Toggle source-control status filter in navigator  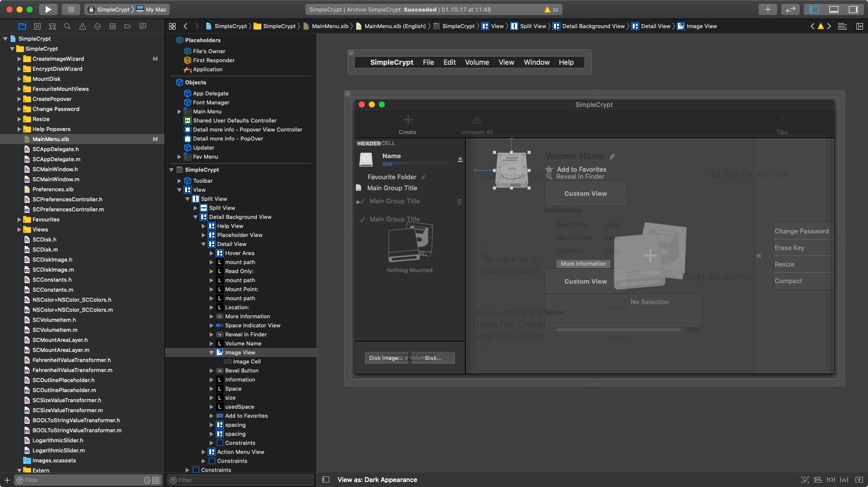(x=156, y=480)
